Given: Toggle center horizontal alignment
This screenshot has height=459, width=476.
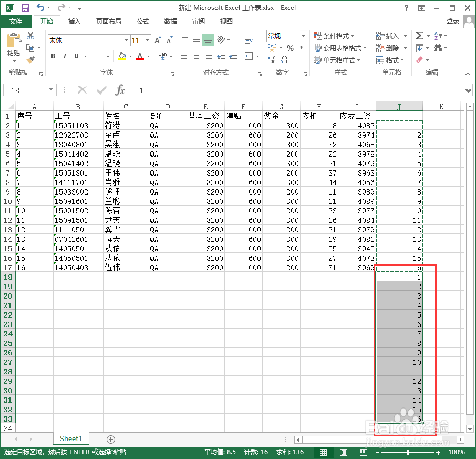Looking at the screenshot, I should [196, 56].
